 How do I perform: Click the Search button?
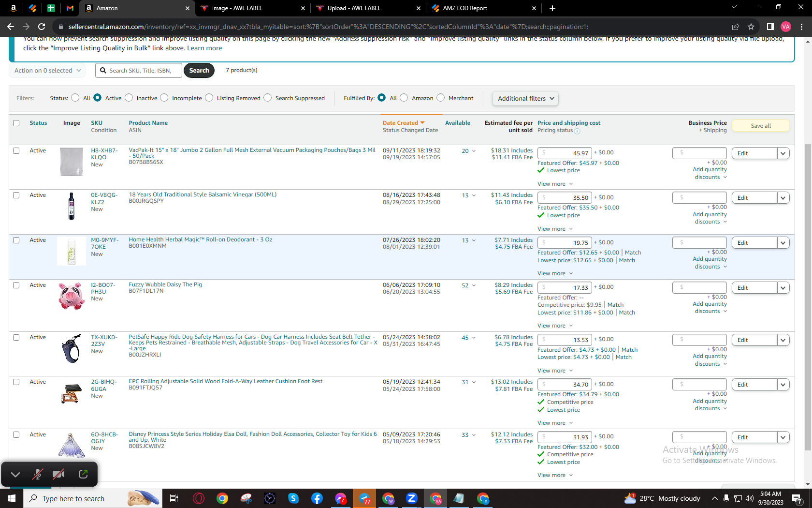[x=199, y=71]
